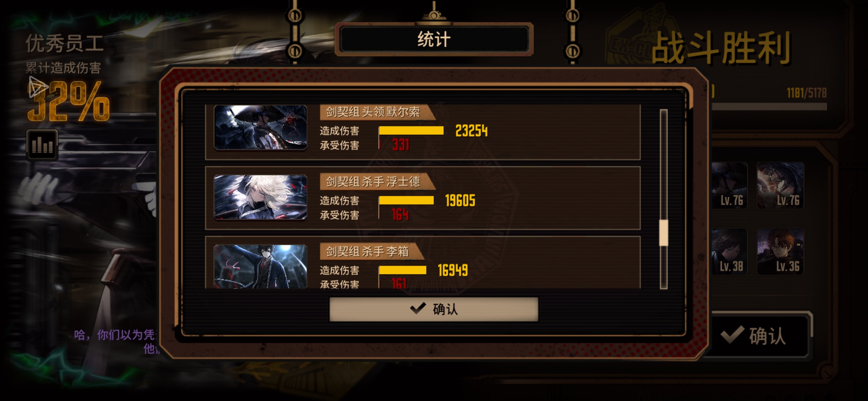The height and width of the screenshot is (401, 868).
Task: Click the left Lv.76 character icon
Action: [x=729, y=185]
